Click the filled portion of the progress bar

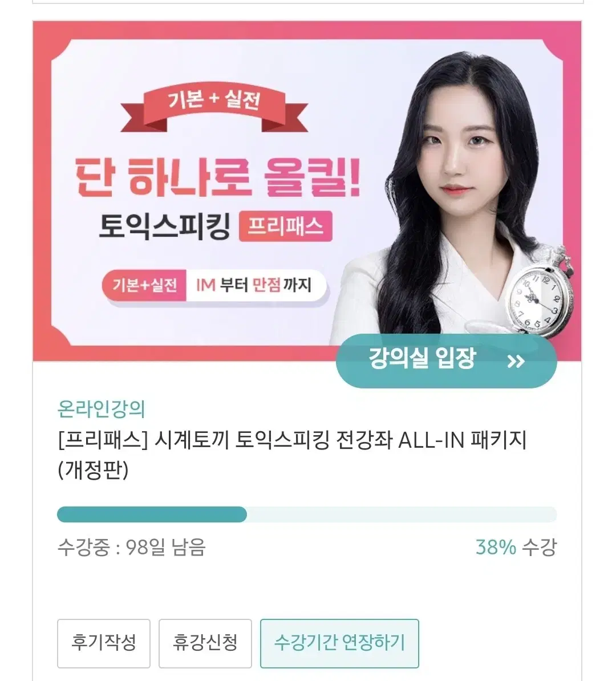[x=152, y=514]
